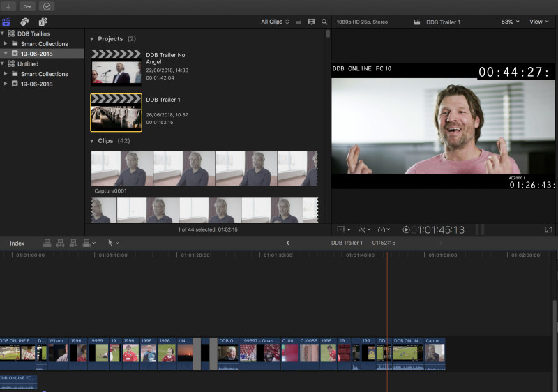The height and width of the screenshot is (392, 558).
Task: Open the 53% zoom level menu
Action: [x=510, y=22]
